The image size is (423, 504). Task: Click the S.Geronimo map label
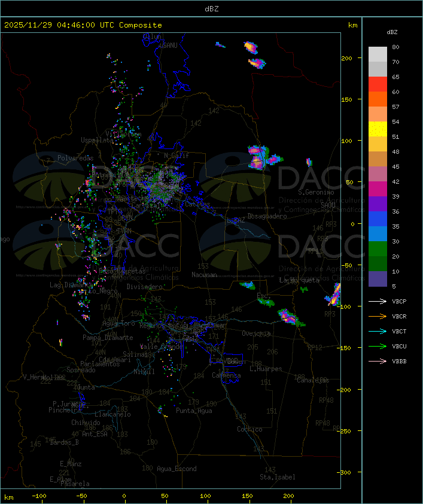point(316,192)
